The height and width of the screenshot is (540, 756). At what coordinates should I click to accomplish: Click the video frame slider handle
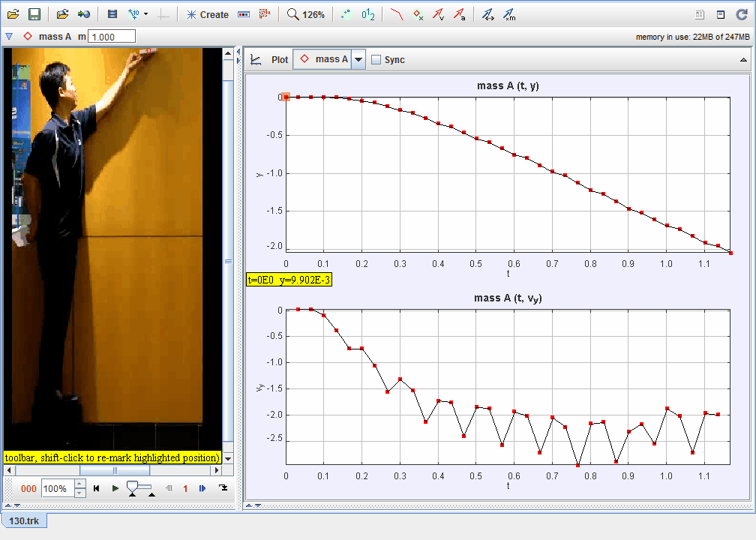tap(133, 487)
